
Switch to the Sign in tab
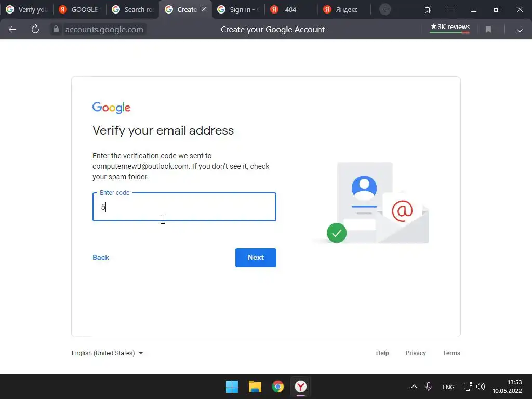(239, 9)
